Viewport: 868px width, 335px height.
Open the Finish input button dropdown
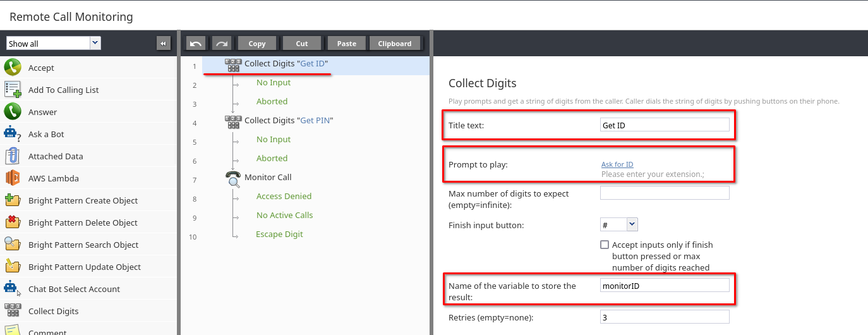632,224
